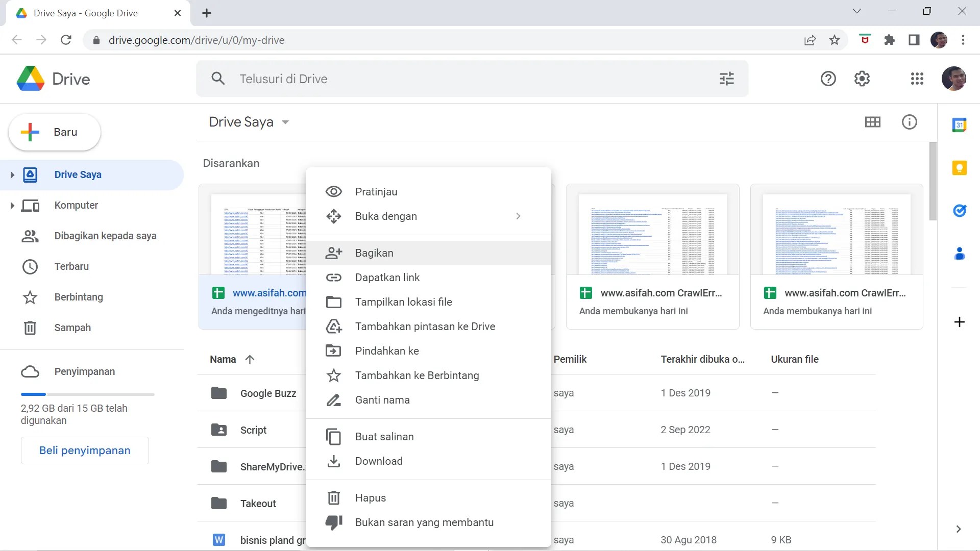Check storage usage on the progress bar
The width and height of the screenshot is (980, 551).
click(87, 394)
